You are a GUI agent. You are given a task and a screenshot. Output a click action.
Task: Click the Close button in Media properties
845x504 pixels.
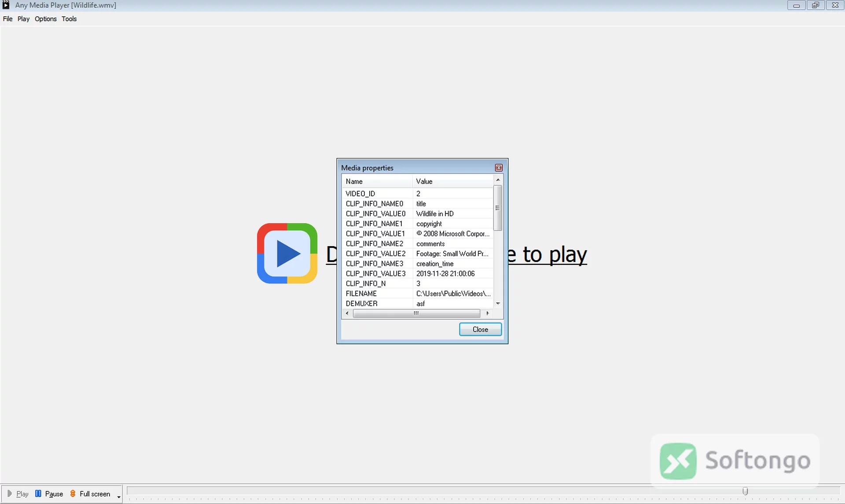(x=480, y=329)
